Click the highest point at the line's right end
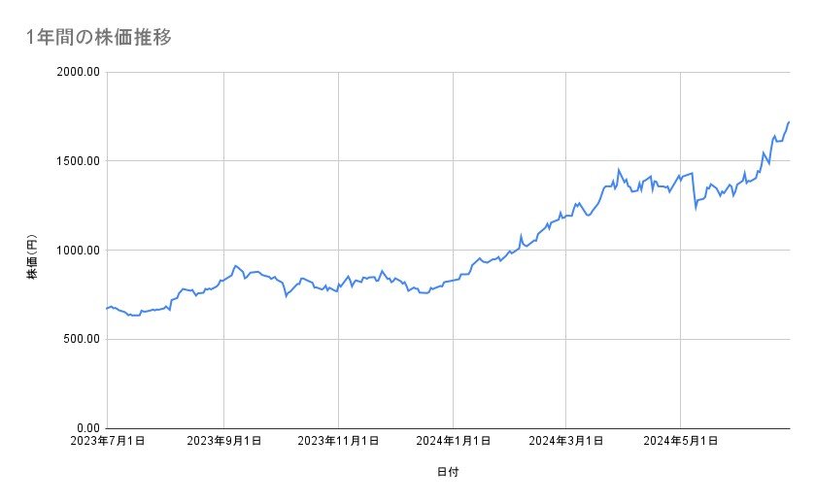Screen dimensions: 815x504 789,122
